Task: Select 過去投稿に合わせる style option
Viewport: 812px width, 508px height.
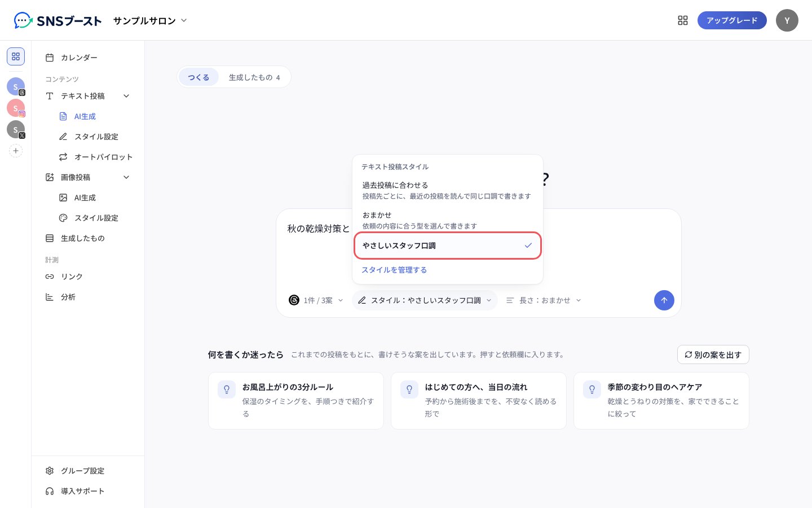Action: tap(447, 190)
